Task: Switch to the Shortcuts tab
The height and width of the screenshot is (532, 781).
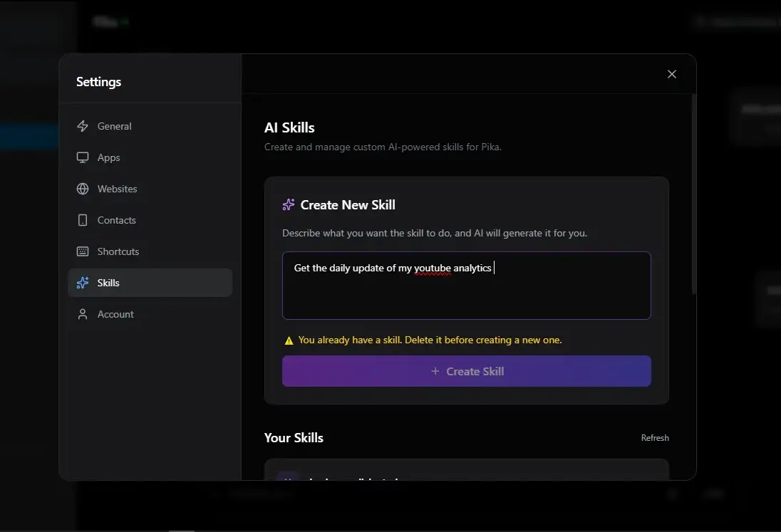Action: click(118, 251)
